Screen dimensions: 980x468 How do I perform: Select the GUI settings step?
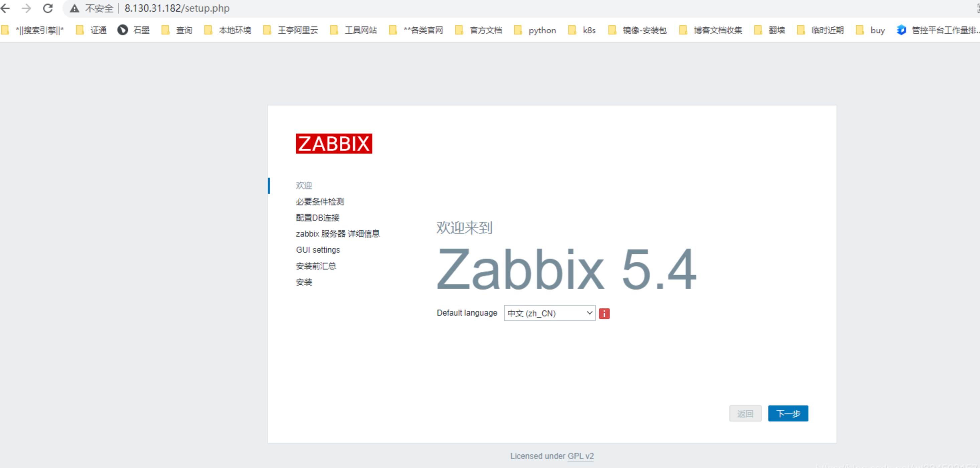pos(318,250)
